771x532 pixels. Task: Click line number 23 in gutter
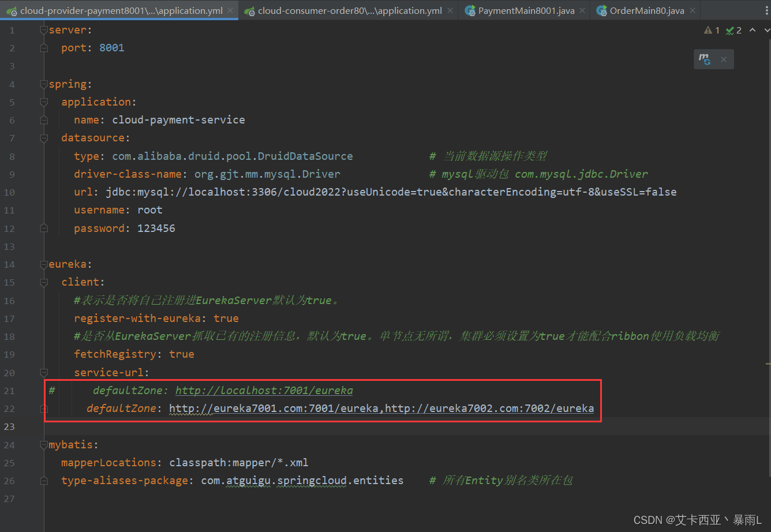point(9,426)
